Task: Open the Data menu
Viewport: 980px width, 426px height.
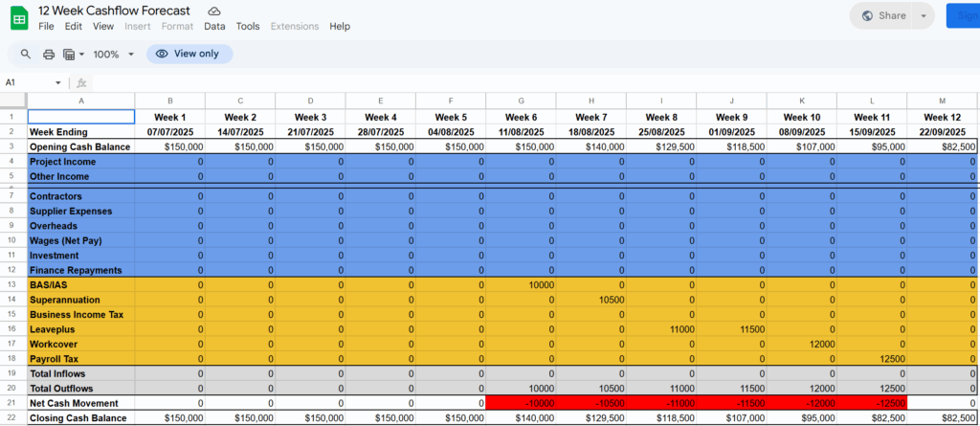Action: (x=214, y=27)
